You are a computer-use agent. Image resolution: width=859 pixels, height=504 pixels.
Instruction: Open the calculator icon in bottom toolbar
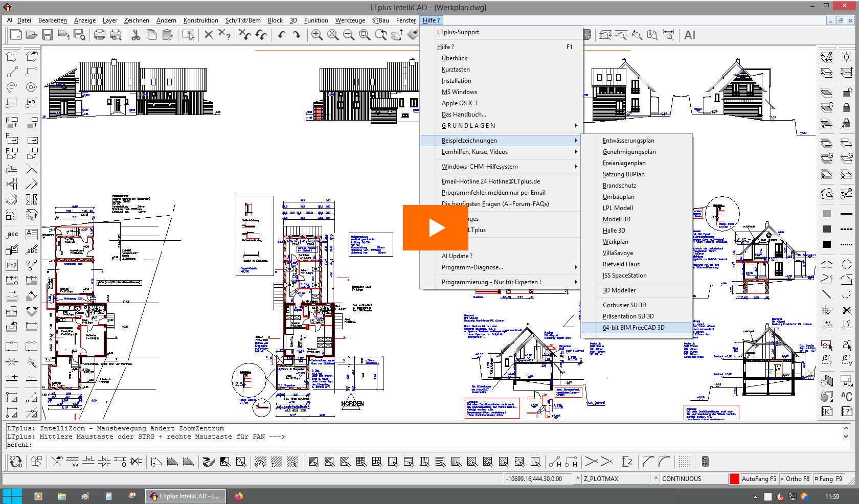point(705,462)
